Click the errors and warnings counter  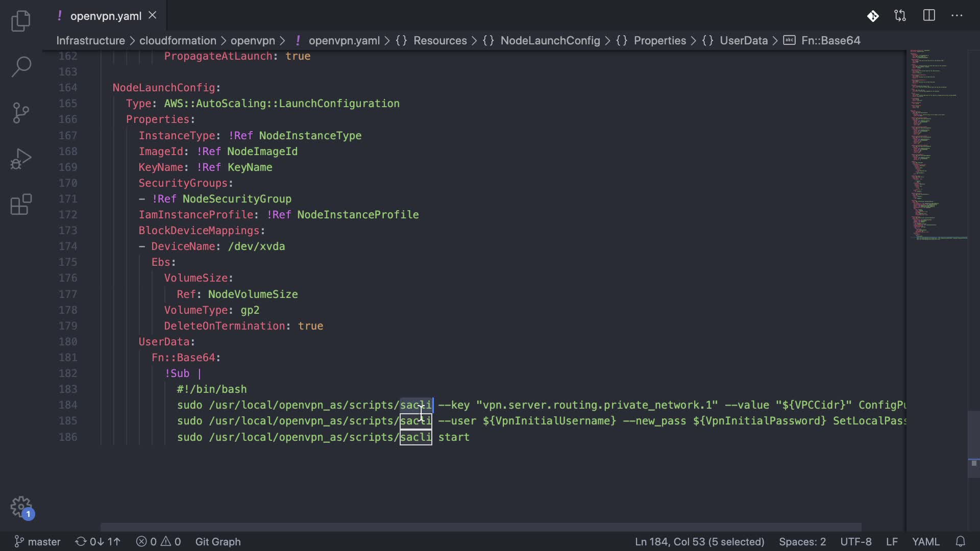(159, 541)
